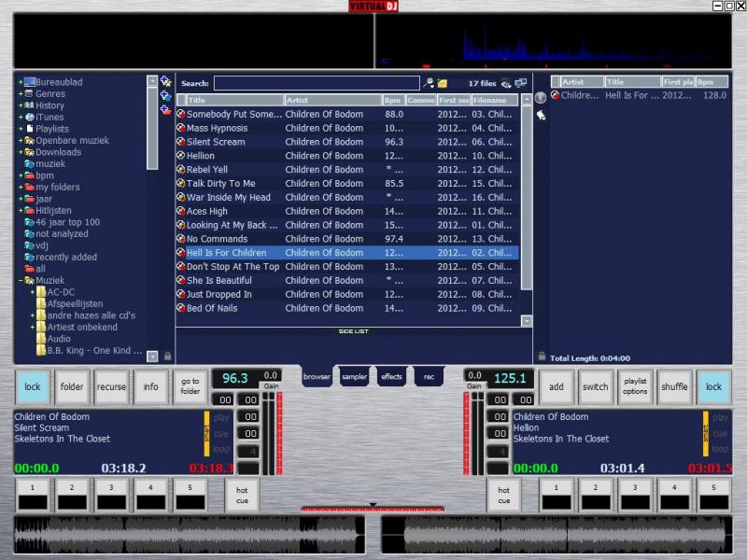The width and height of the screenshot is (747, 560).
Task: Click the go to folder button
Action: [190, 386]
